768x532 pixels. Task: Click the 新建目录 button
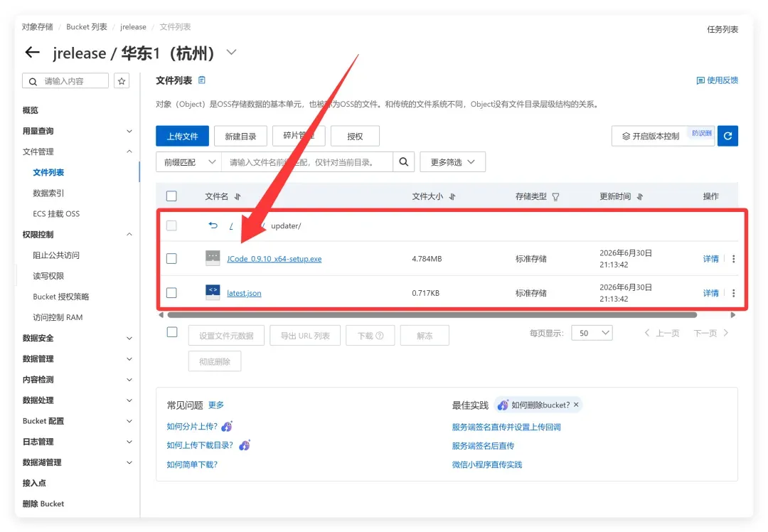(x=240, y=136)
